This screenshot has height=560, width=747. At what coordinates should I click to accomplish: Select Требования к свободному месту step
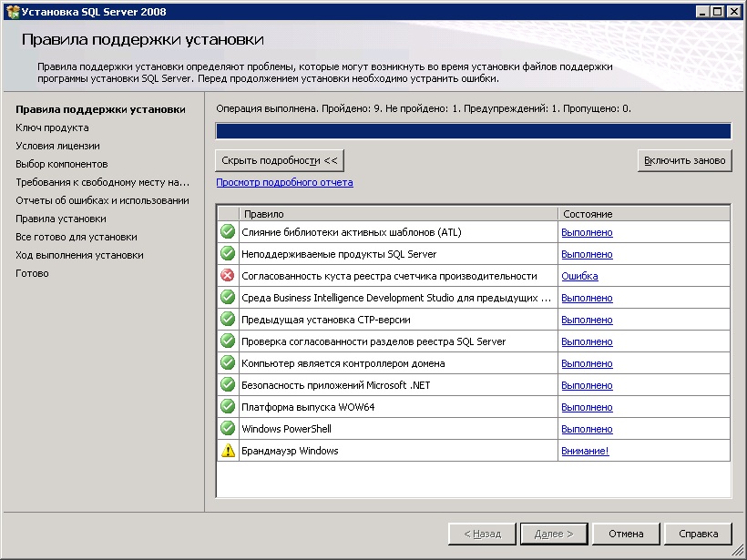coord(102,182)
